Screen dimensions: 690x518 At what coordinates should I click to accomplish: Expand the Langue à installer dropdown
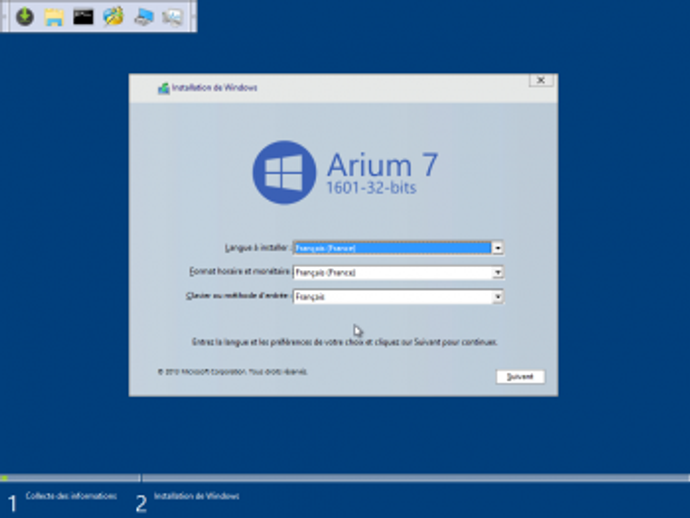[x=497, y=248]
